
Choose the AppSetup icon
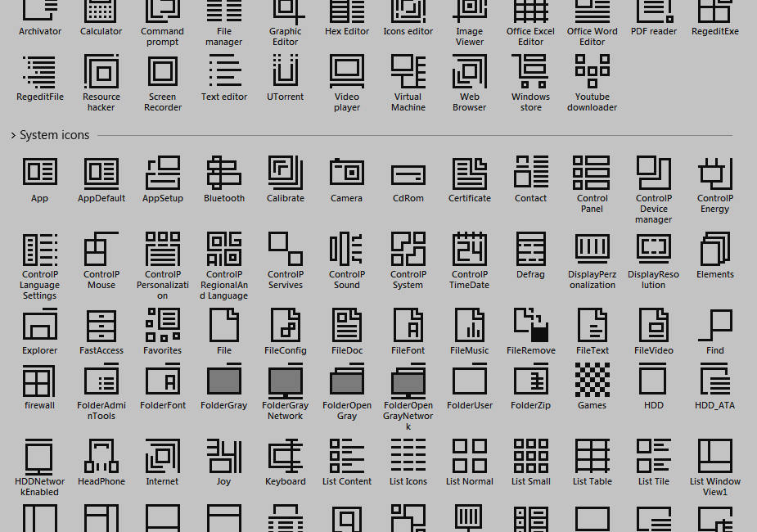(x=163, y=173)
